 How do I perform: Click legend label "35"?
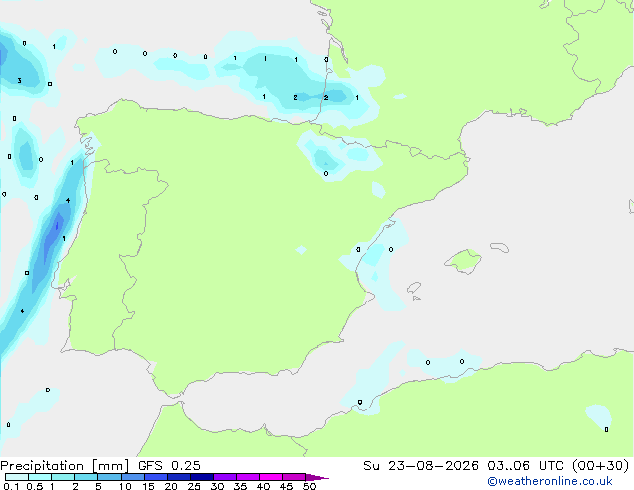[240, 486]
